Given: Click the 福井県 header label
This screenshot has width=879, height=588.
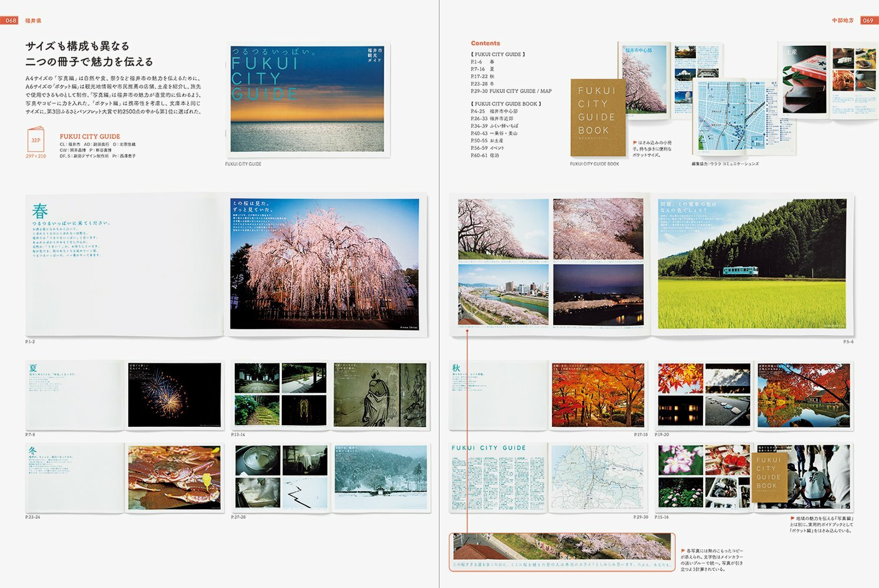Looking at the screenshot, I should 33,21.
